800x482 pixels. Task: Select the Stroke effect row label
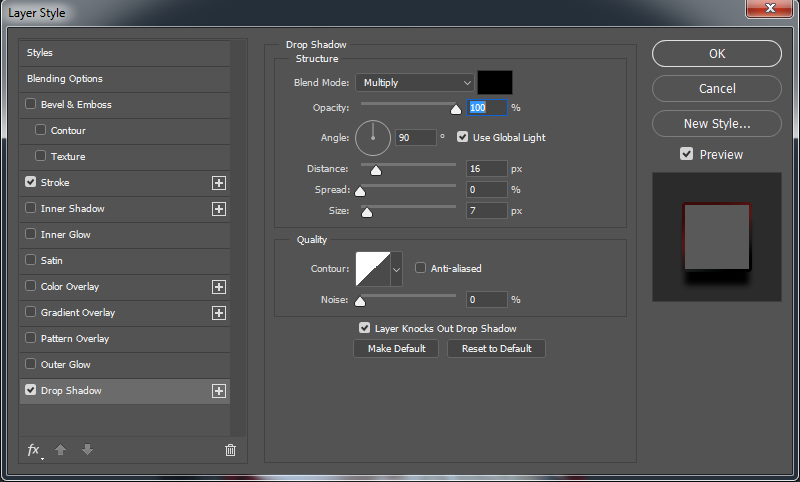click(x=55, y=183)
